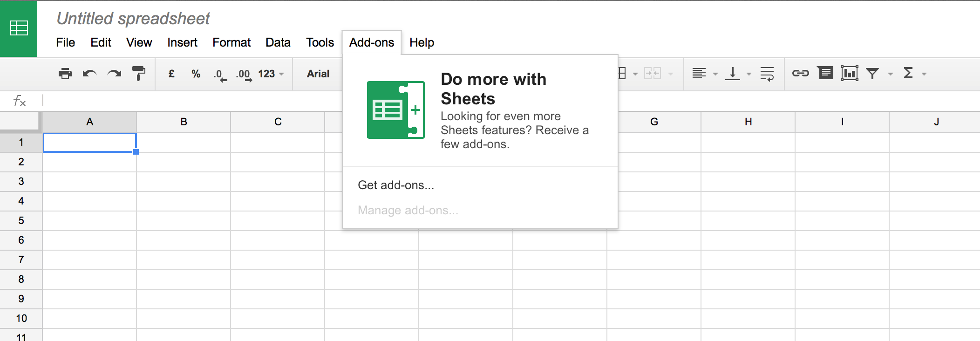Click the merge cells icon
Image resolution: width=980 pixels, height=341 pixels.
coord(653,73)
